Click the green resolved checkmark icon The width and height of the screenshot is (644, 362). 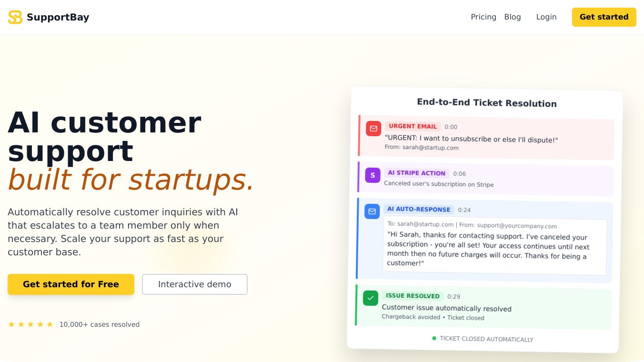point(370,298)
